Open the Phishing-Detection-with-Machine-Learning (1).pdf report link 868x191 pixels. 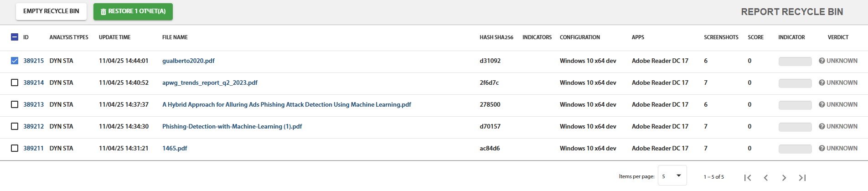pos(232,126)
